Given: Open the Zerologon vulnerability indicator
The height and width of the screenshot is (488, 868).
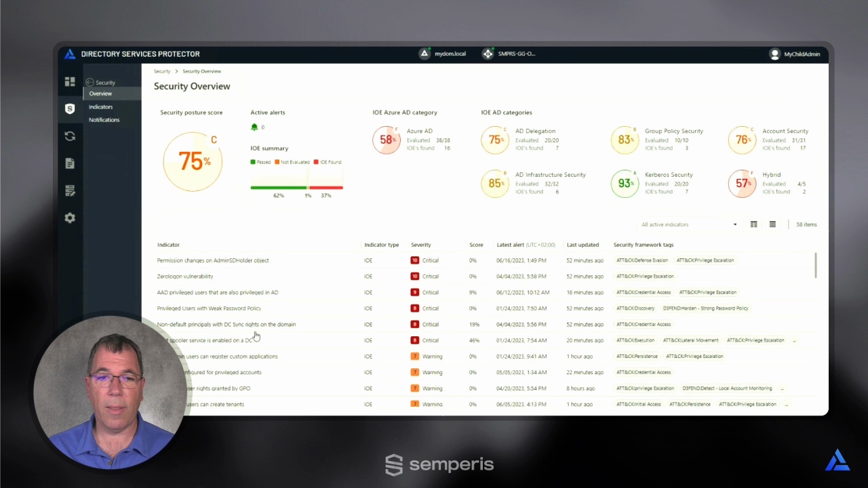Looking at the screenshot, I should pyautogui.click(x=185, y=277).
